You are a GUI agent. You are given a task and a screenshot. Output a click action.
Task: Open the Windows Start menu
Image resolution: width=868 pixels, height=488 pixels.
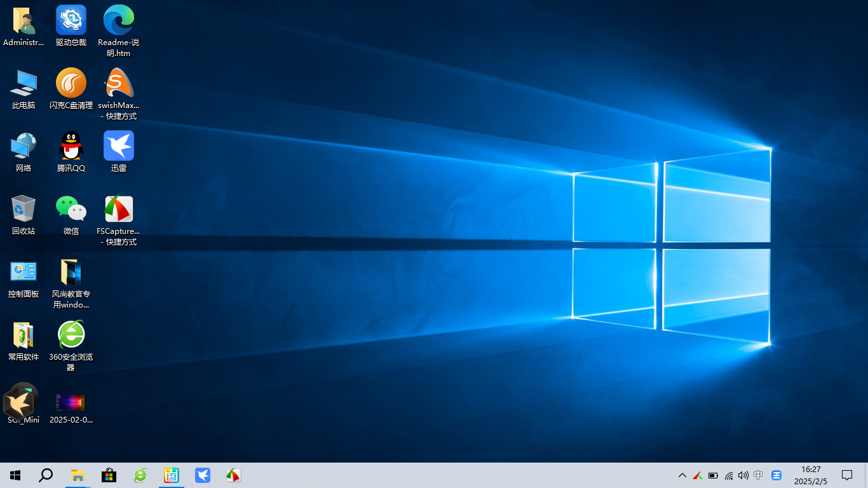tap(15, 475)
